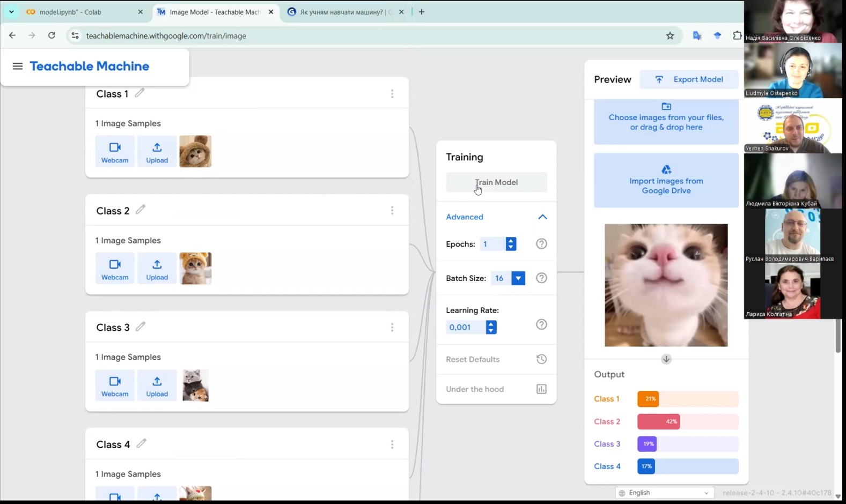Click the Learning Rate stepper arrows
This screenshot has height=504, width=846.
click(x=491, y=327)
